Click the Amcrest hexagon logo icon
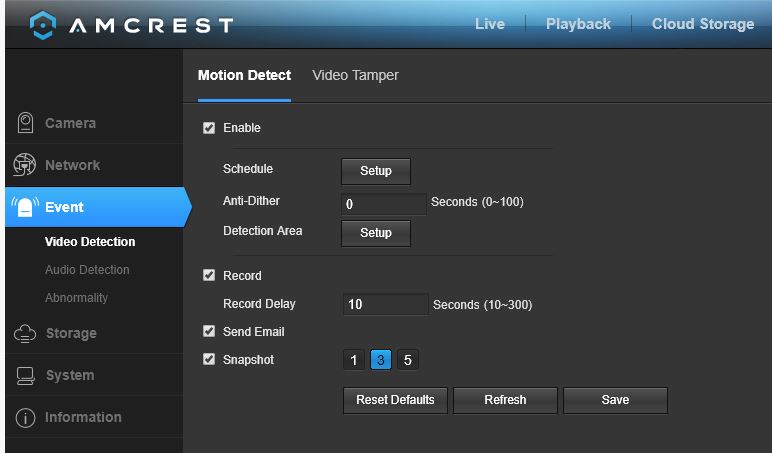 43,25
